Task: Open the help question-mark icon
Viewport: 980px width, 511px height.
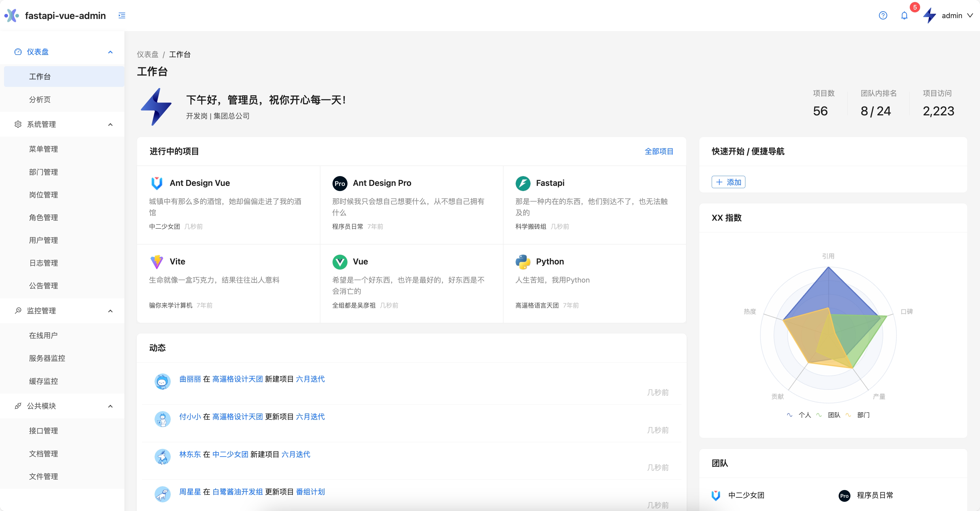Action: tap(883, 16)
